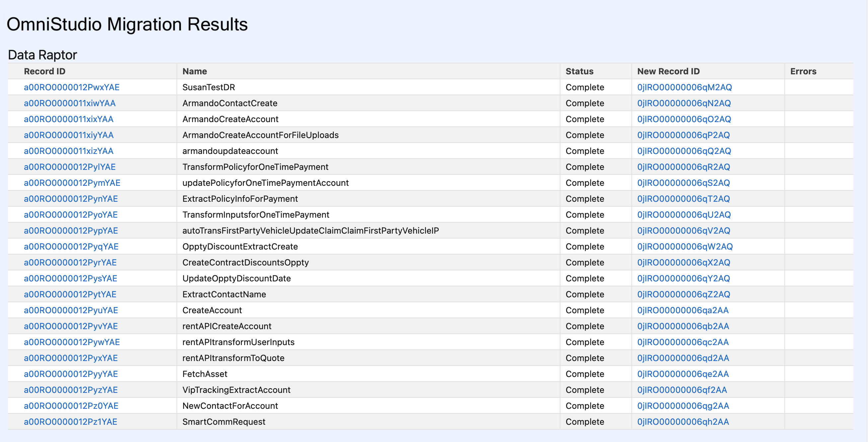Image resolution: width=868 pixels, height=442 pixels.
Task: Click new record link 0jIRO00000006qN2AQ
Action: [684, 103]
